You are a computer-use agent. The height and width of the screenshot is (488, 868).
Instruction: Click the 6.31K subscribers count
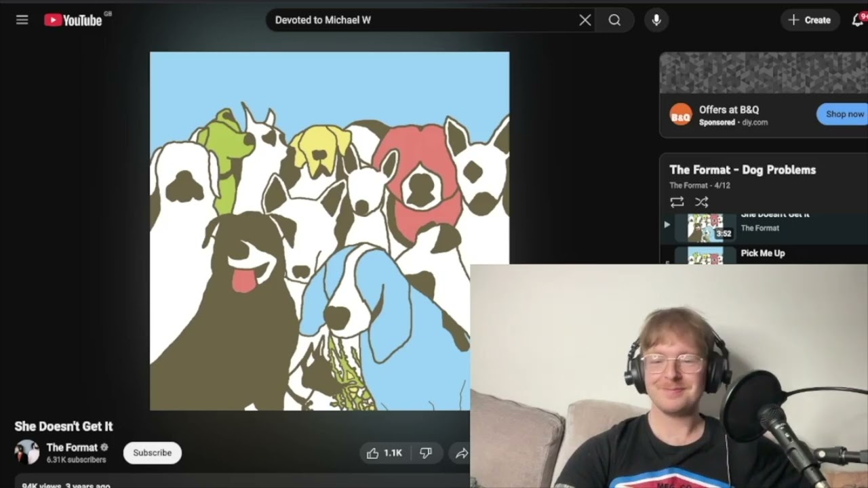click(76, 460)
